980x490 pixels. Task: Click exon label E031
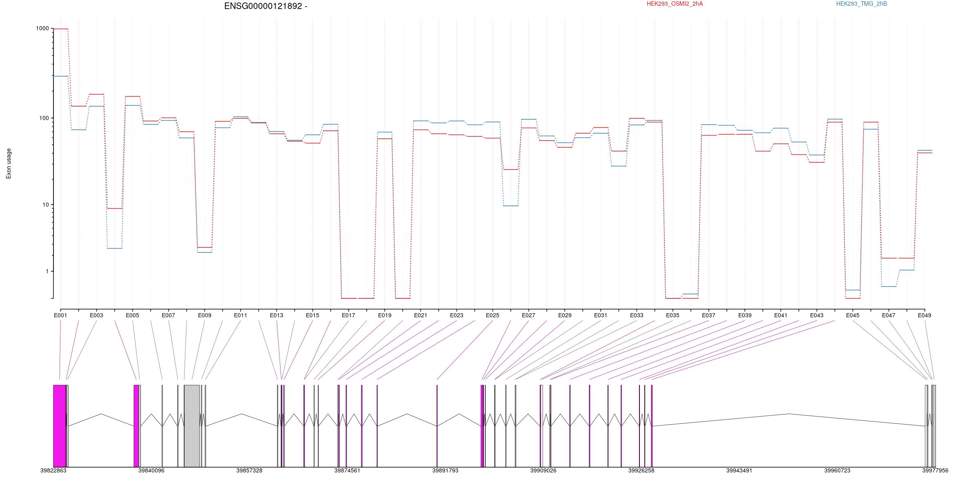(601, 315)
